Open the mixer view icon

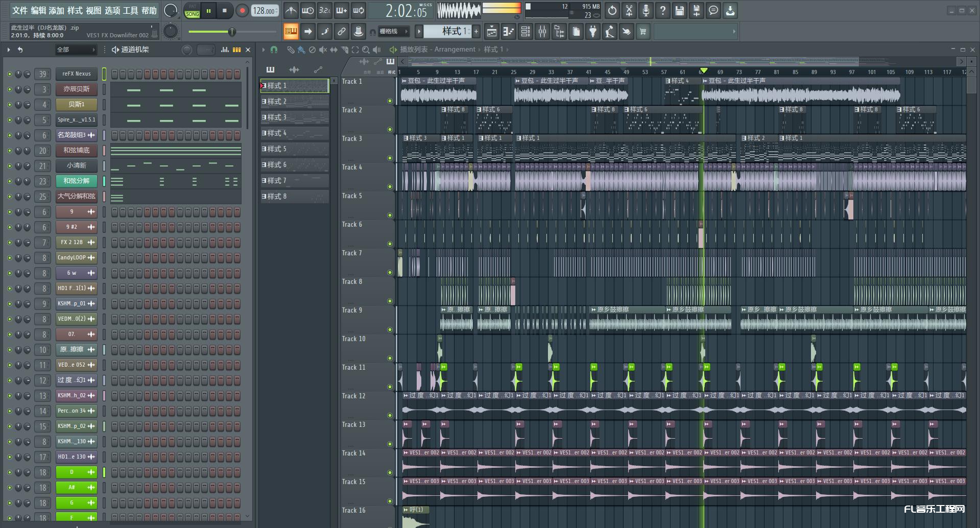pos(542,32)
